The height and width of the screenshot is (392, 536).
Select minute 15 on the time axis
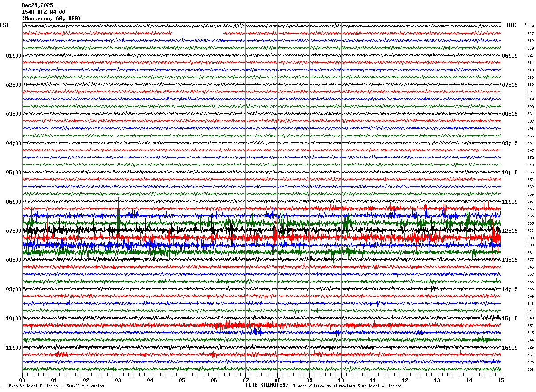[501, 380]
